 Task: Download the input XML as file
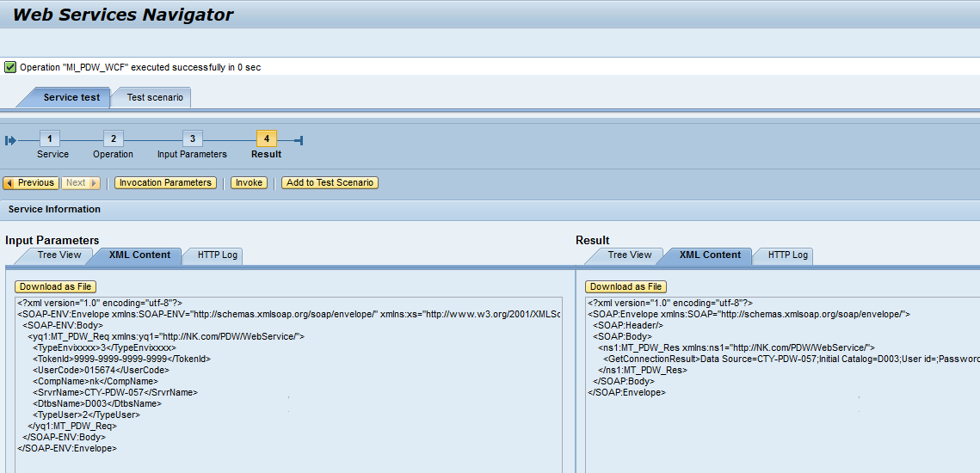pyautogui.click(x=55, y=286)
